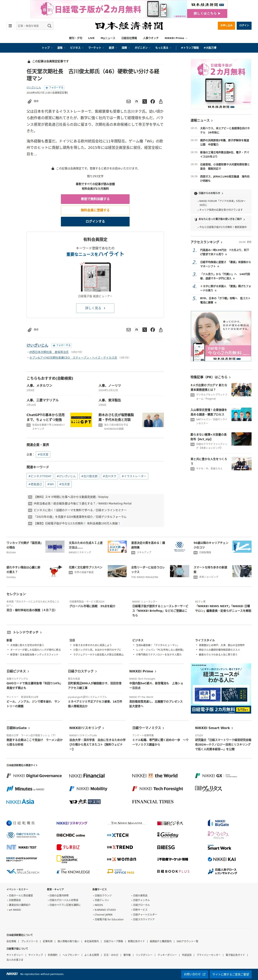Open the 朝刊・夕刊 menu item
The image size is (258, 980).
75,38
